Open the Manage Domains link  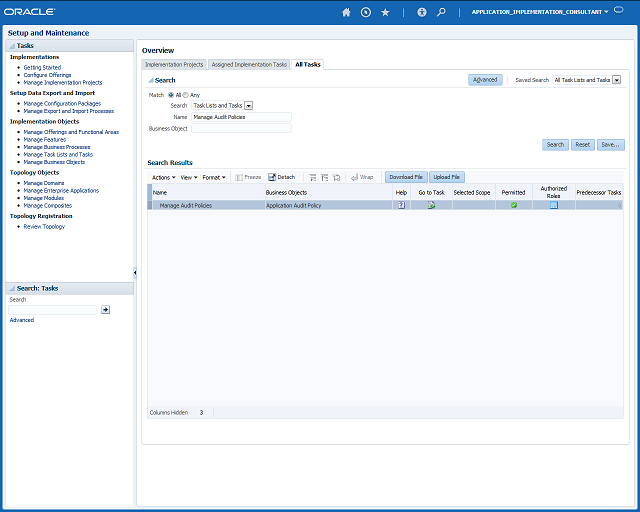(44, 183)
